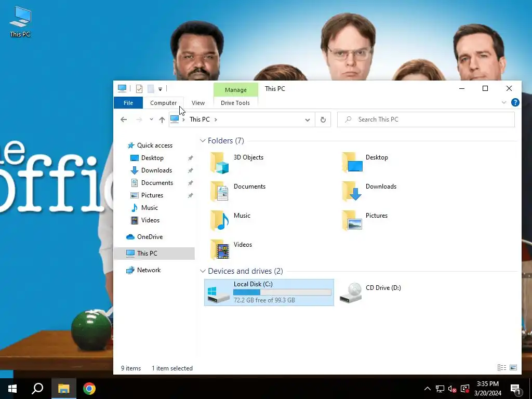Screen dimensions: 532x399
Task: Open the taskbar clock showing 3:35 PM
Action: tap(488, 389)
